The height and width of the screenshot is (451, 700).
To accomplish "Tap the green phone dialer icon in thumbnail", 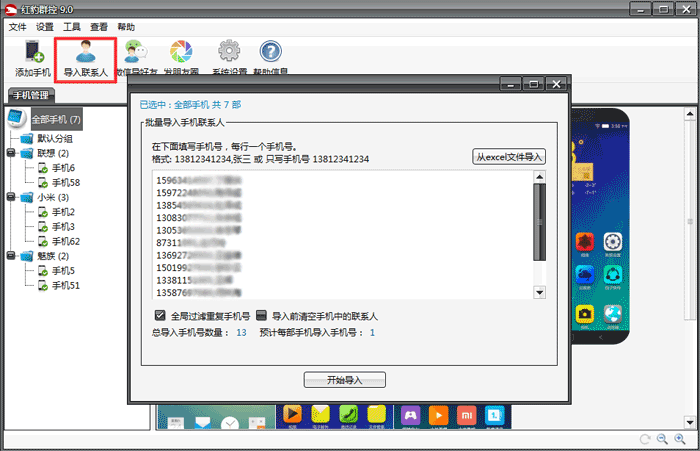I will click(x=348, y=414).
